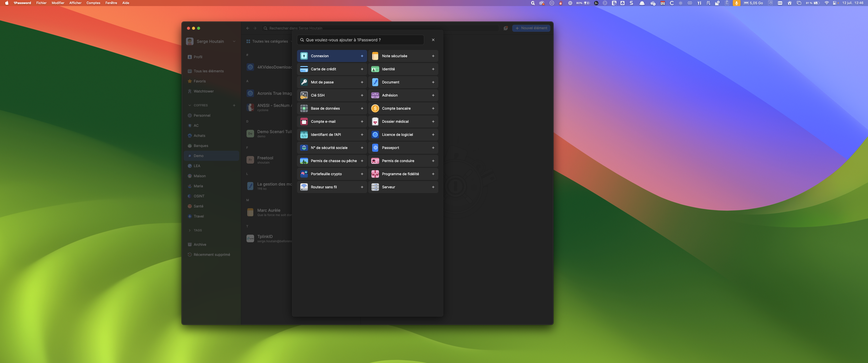Click the search field in the add dialog
868x363 pixels.
click(360, 40)
